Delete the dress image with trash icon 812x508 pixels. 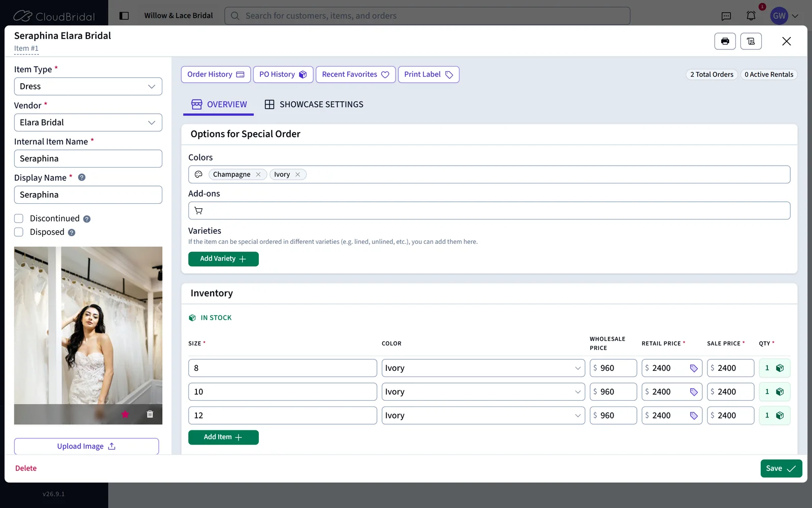pyautogui.click(x=150, y=414)
